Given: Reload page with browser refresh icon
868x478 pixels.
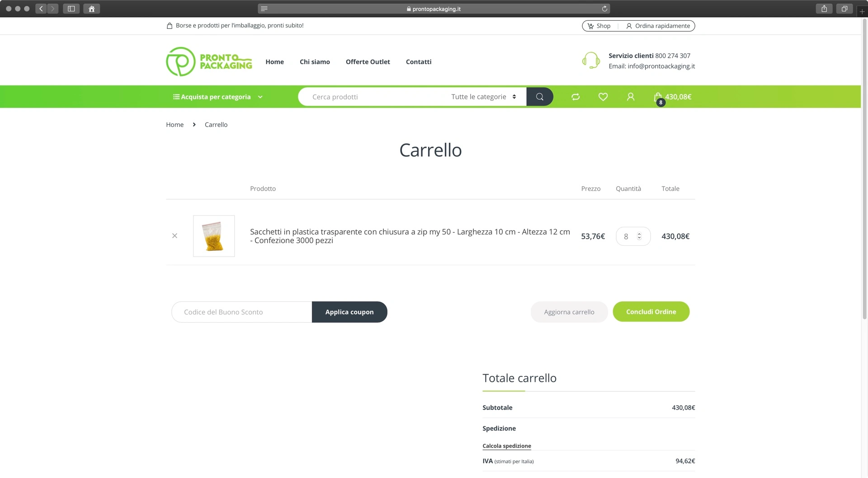Looking at the screenshot, I should pos(604,9).
